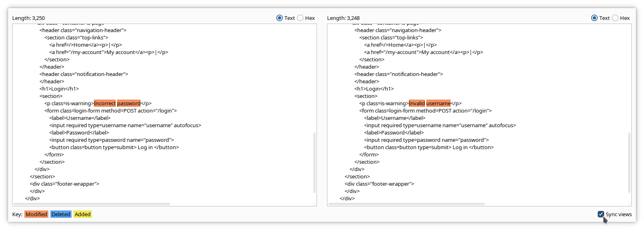Click the yellow Added key swatch
The image size is (644, 230).
point(82,214)
